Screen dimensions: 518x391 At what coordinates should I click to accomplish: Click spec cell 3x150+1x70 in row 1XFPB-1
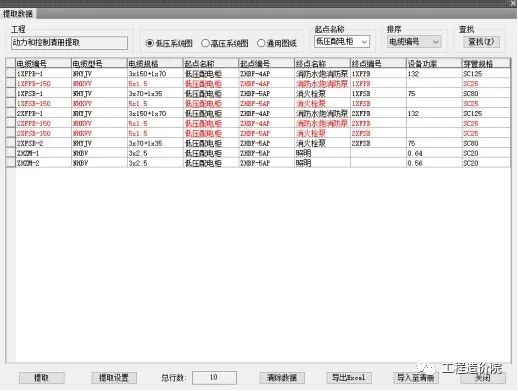(155, 74)
